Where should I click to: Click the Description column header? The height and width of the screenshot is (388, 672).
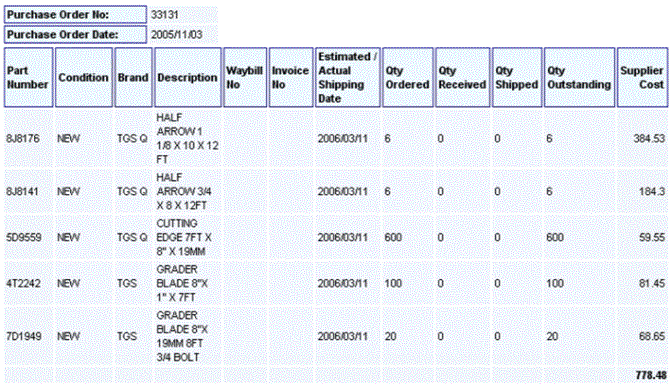click(188, 77)
